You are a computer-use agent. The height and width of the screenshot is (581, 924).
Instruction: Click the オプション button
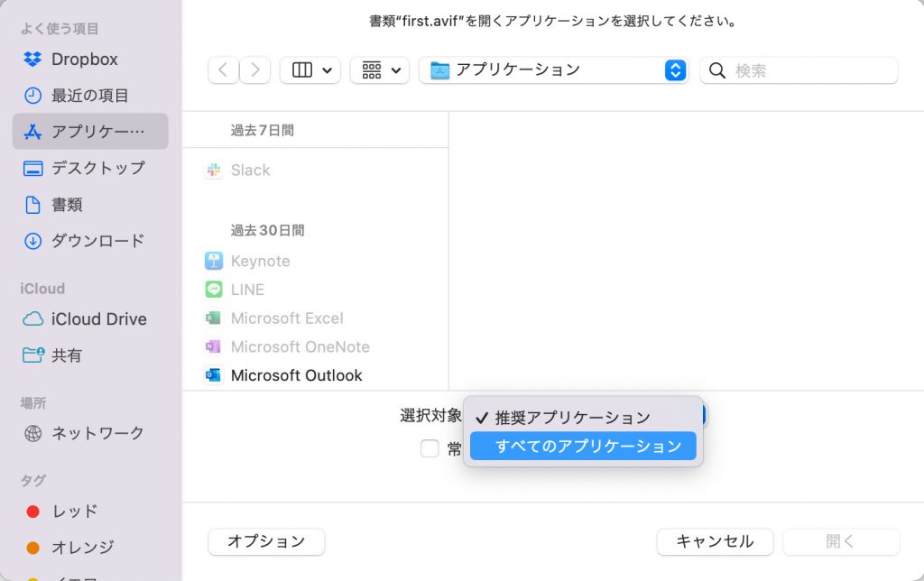tap(266, 541)
